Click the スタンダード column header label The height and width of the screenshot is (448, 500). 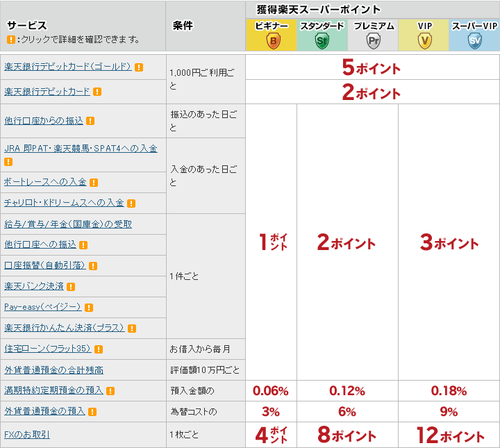pos(322,26)
